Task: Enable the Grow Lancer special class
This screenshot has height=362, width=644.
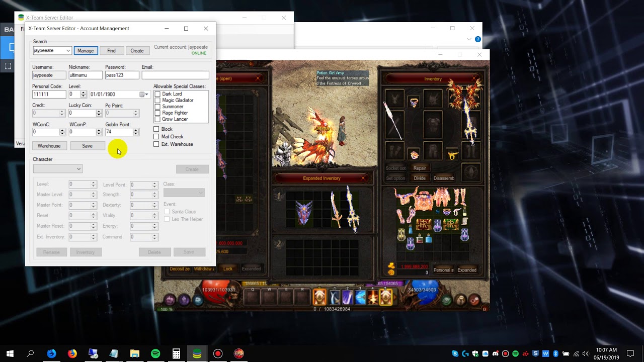Action: click(157, 119)
